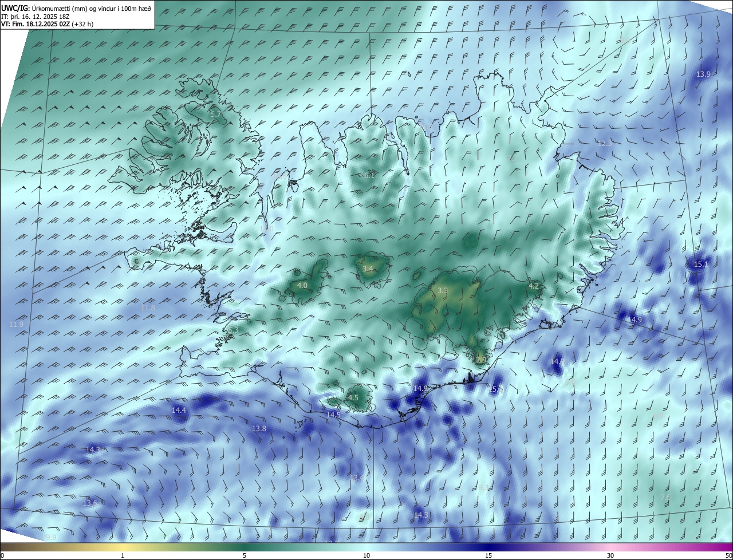Click the colour scale tick label 5

coord(245,555)
